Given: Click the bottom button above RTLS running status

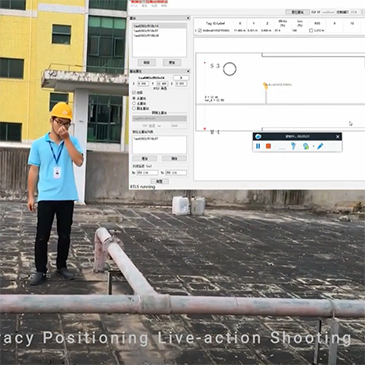Looking at the screenshot, I should [159, 181].
